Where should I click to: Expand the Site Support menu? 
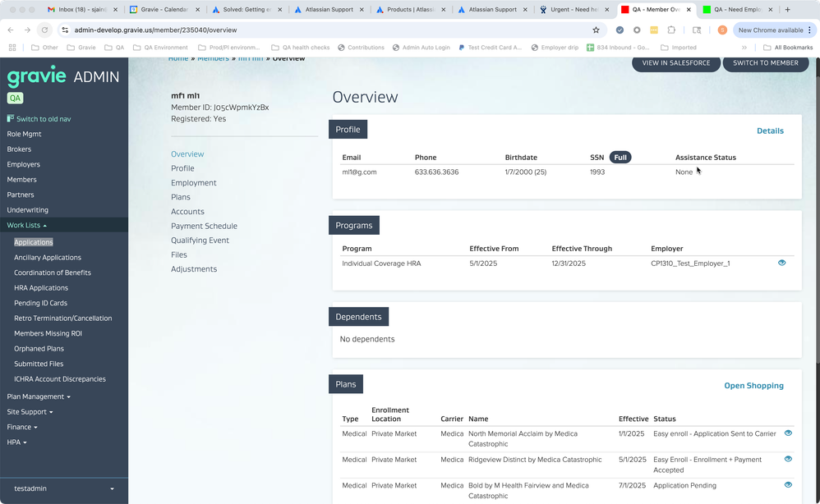(x=30, y=412)
